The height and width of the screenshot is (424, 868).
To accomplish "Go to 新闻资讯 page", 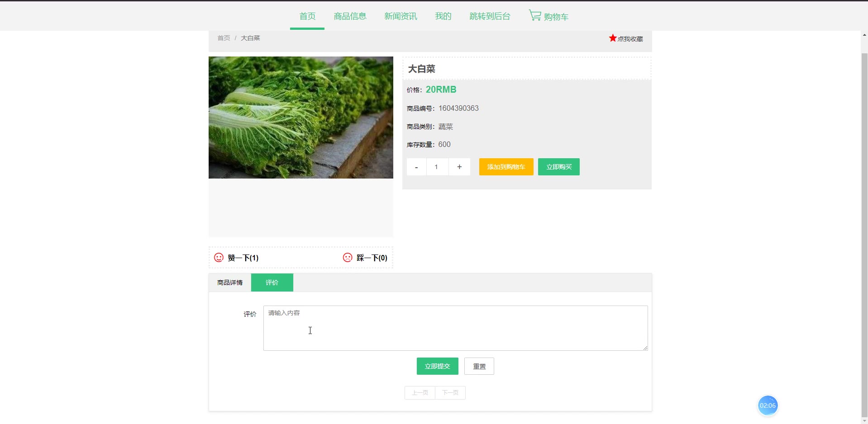I will point(401,16).
